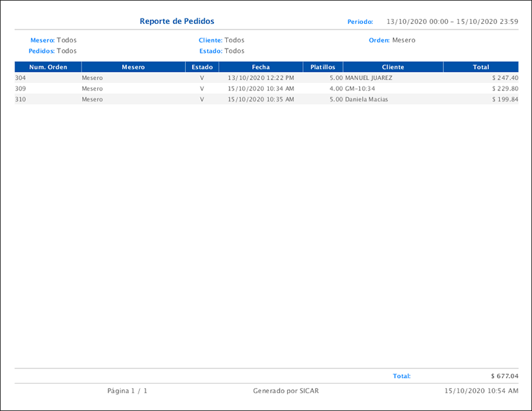Click the grand total $ 677.04

pos(505,376)
